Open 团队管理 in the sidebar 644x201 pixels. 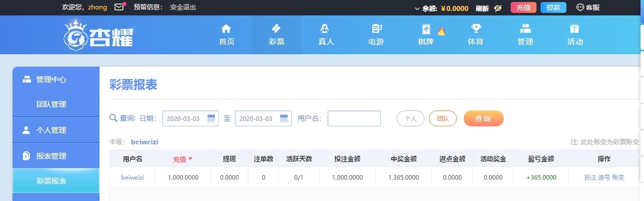51,104
